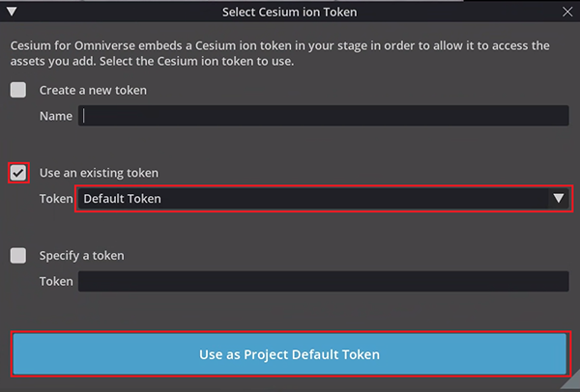Screen dimensions: 580x392
Task: Close the Select Cesium ion Token dialog
Action: click(568, 12)
